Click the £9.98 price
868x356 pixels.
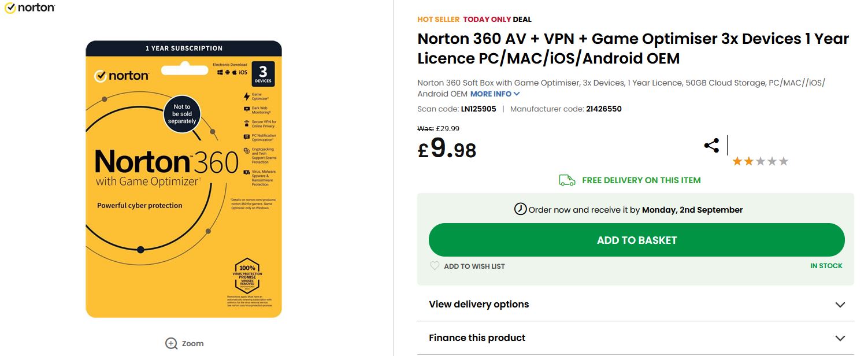(447, 149)
